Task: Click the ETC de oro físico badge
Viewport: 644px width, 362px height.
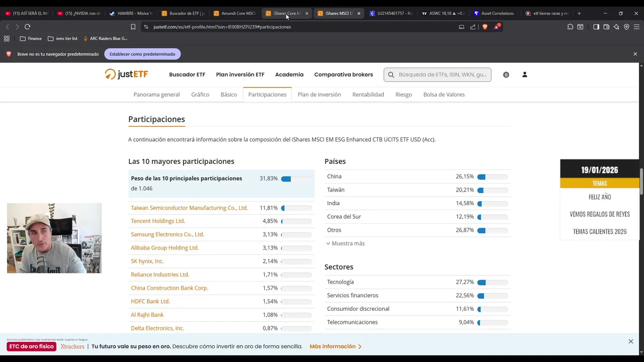Action: tap(31, 346)
